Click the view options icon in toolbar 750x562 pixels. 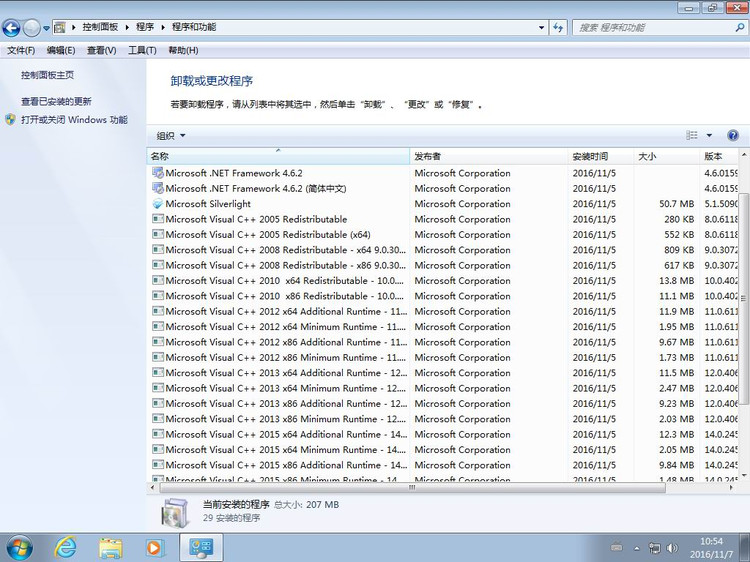point(692,135)
